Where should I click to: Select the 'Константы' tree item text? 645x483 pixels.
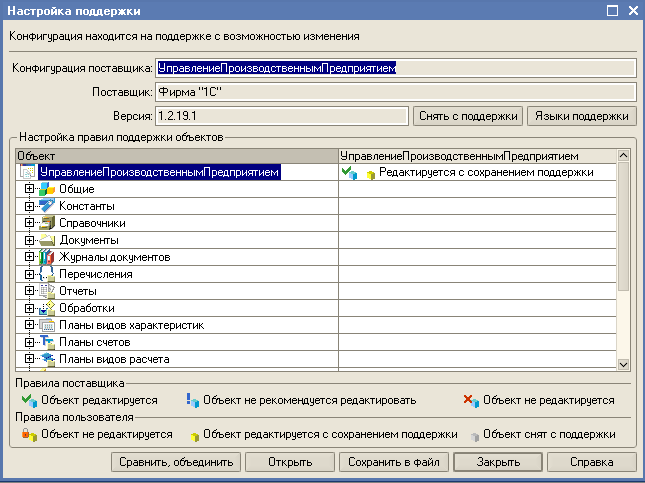[87, 206]
